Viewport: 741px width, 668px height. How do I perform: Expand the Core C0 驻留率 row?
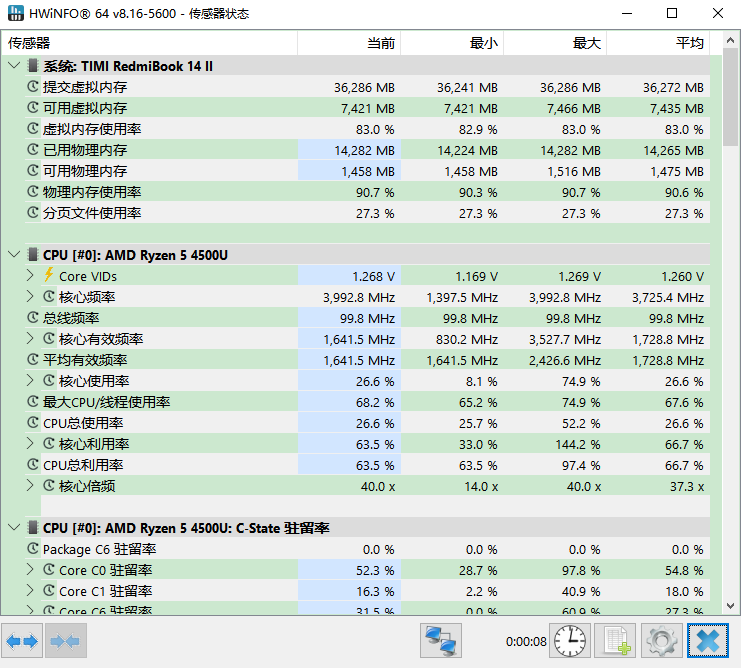30,569
